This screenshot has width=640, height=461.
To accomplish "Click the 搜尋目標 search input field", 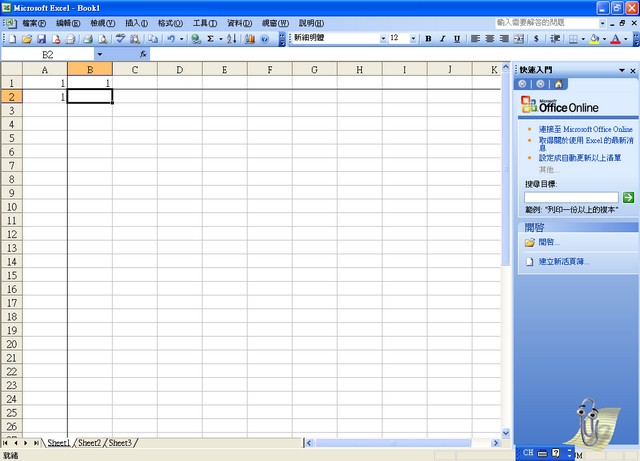I will click(x=571, y=198).
